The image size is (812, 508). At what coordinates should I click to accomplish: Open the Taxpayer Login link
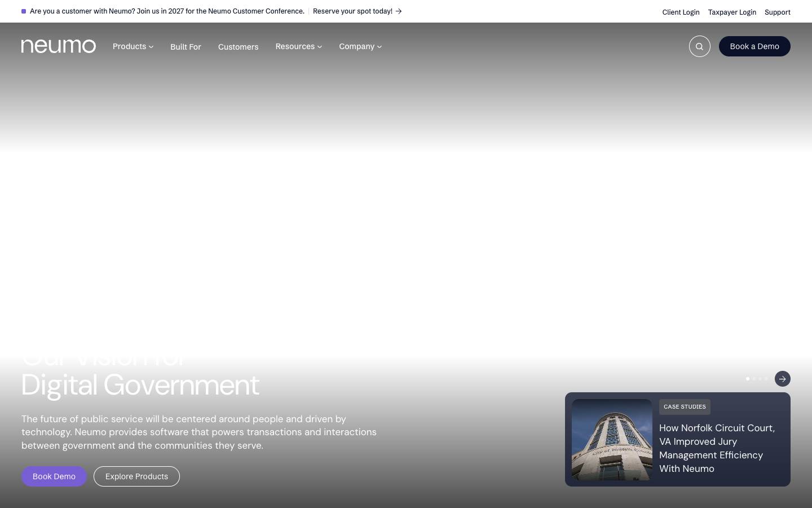point(732,12)
